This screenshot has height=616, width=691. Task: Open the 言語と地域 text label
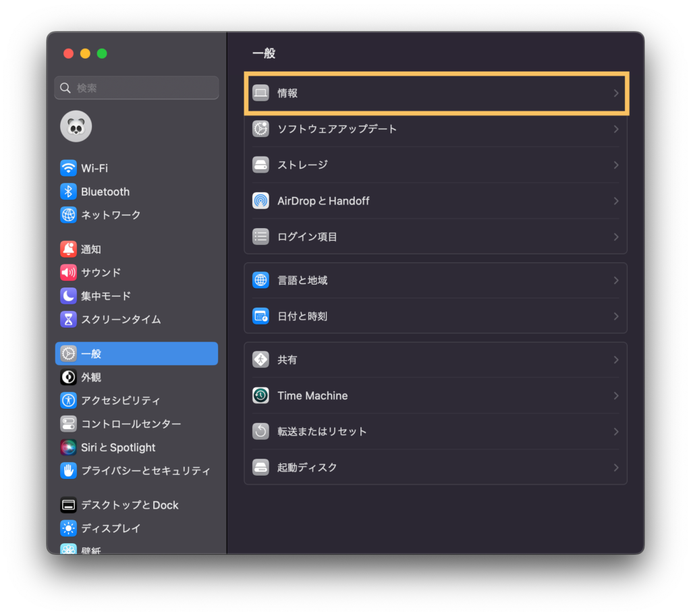pos(302,280)
